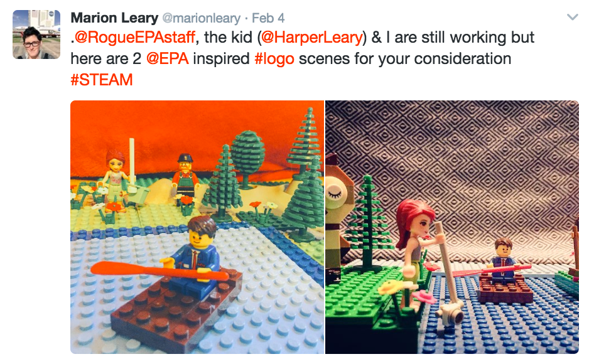Open the @HarperLeary mention
This screenshot has width=589, height=364.
[x=312, y=37]
